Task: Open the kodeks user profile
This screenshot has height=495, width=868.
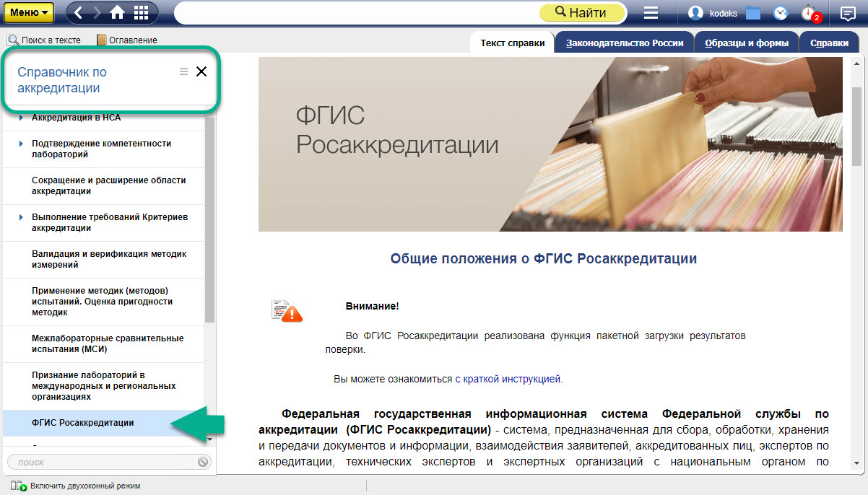Action: [x=713, y=13]
